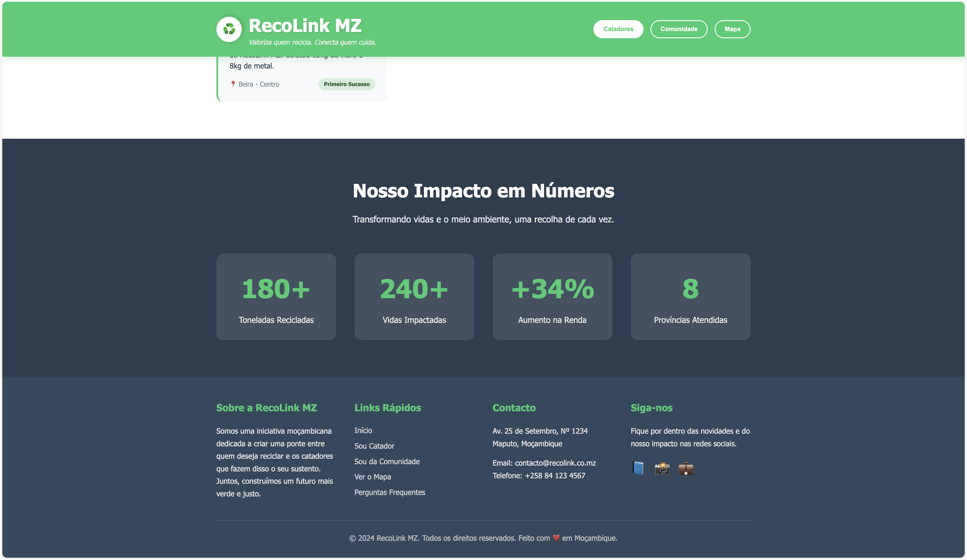Screen dimensions: 967x560
Task: Click the Mapa button in the header
Action: (x=732, y=29)
